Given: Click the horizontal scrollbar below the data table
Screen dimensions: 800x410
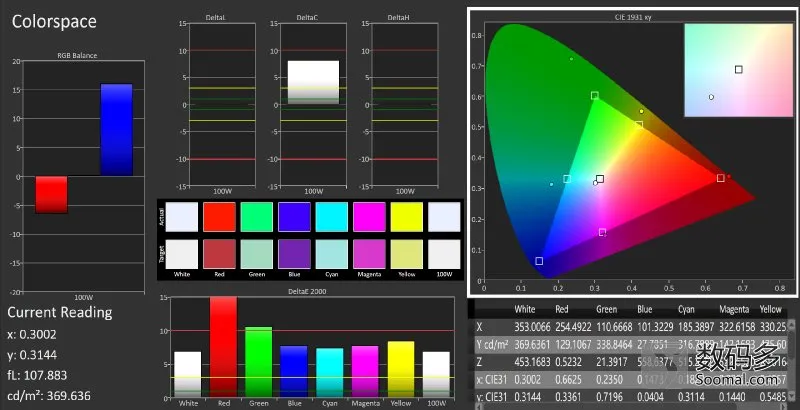Looking at the screenshot, I should [632, 407].
